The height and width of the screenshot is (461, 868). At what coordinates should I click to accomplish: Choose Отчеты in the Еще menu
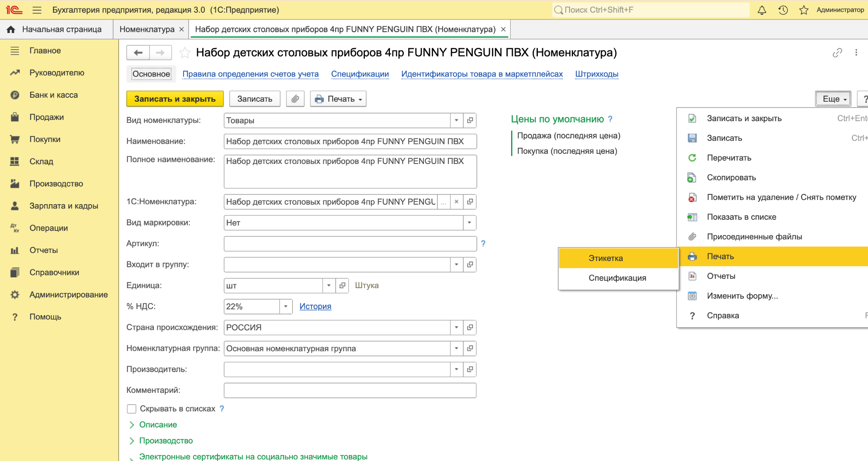pyautogui.click(x=772, y=276)
